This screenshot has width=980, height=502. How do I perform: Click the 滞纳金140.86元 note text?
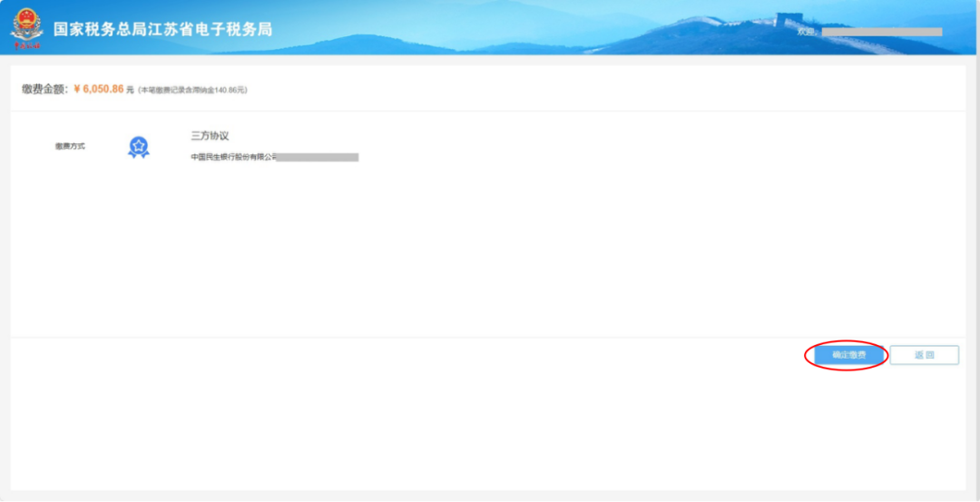[192, 90]
